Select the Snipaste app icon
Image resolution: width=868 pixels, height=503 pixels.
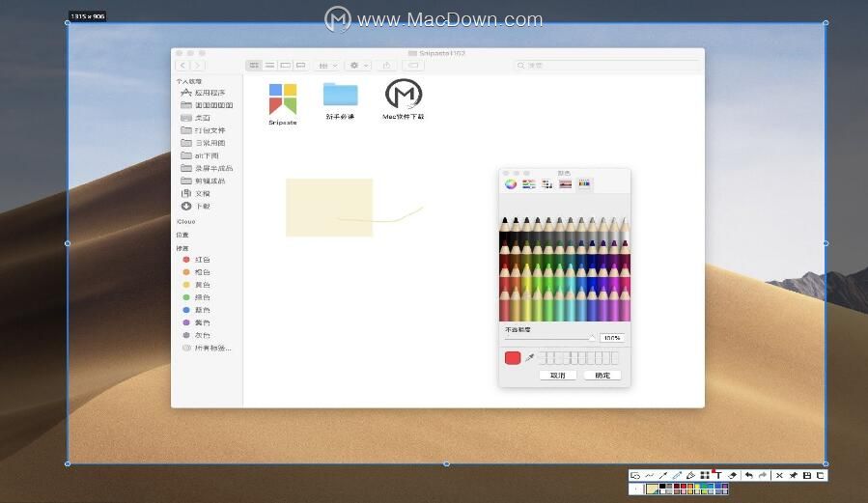pos(283,104)
